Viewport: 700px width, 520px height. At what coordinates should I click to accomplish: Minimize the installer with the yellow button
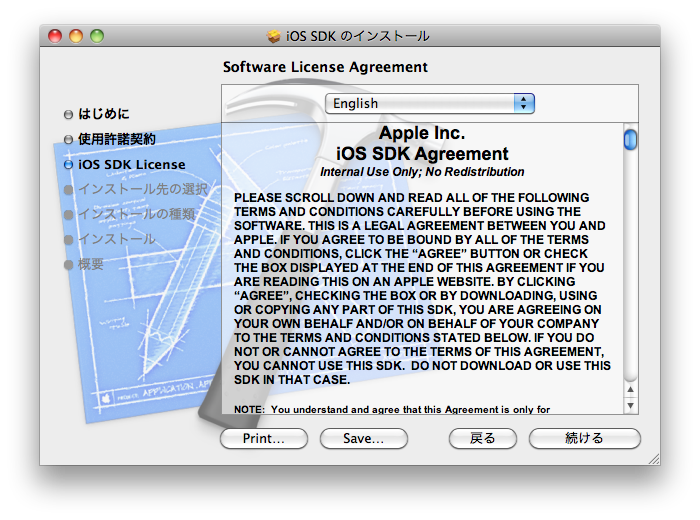coord(76,36)
